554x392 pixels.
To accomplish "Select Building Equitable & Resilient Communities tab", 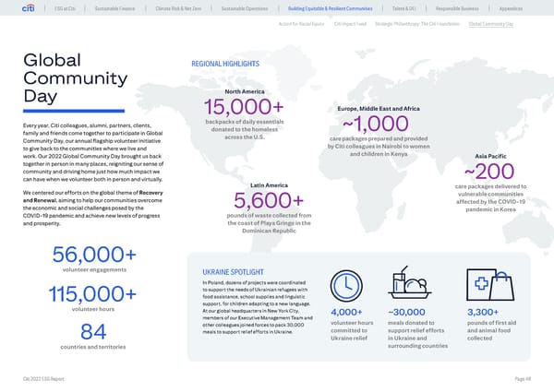I will click(330, 7).
